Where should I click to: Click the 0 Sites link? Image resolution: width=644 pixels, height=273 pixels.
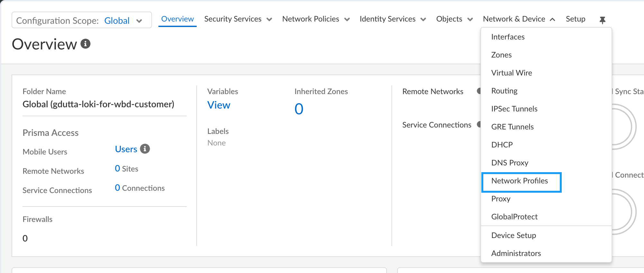(127, 169)
